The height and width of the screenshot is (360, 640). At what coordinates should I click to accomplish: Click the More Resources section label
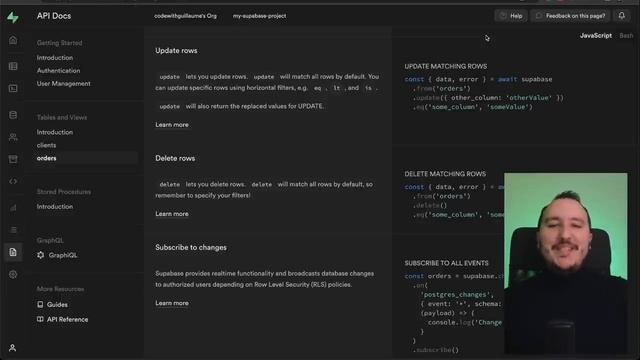click(60, 289)
